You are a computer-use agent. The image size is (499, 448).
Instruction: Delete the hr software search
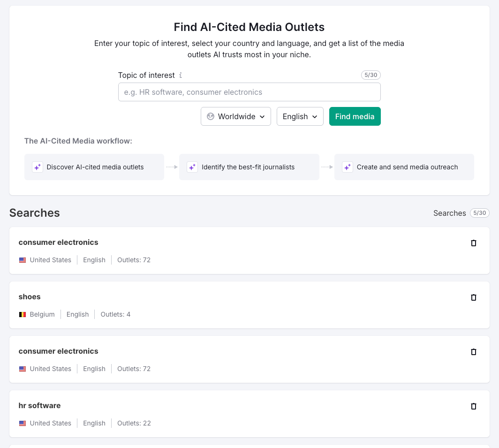pyautogui.click(x=473, y=406)
